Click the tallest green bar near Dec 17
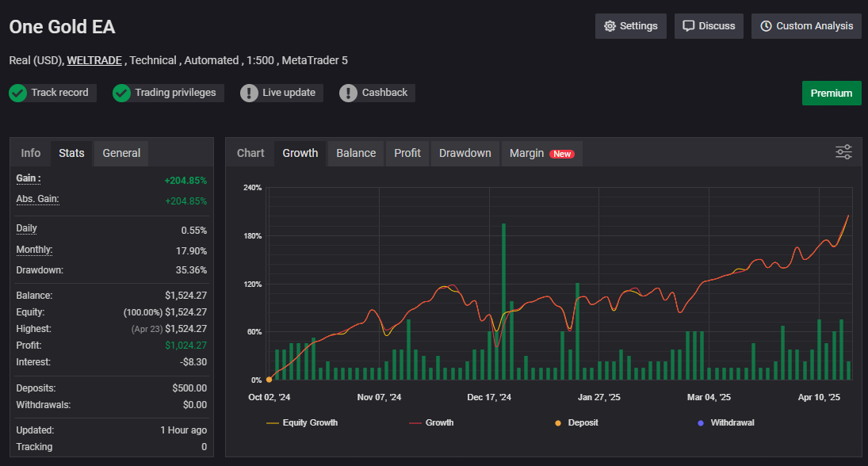This screenshot has width=868, height=466. (x=503, y=301)
